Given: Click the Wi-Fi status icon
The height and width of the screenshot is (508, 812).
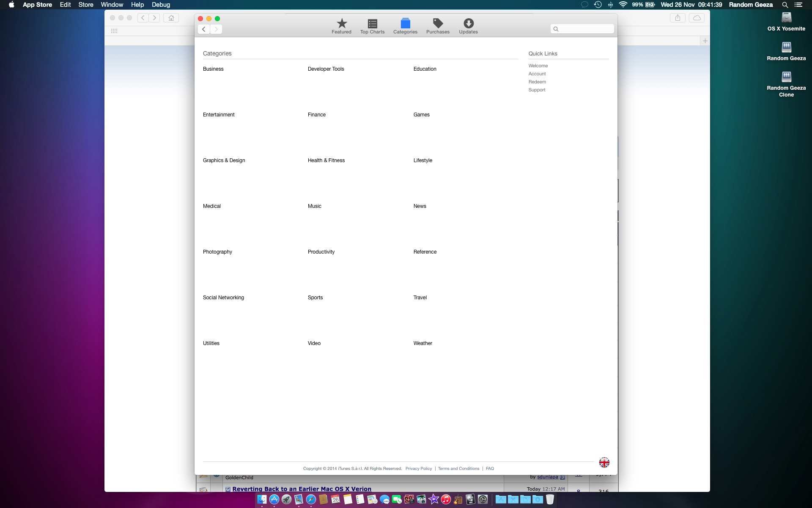Looking at the screenshot, I should point(623,5).
